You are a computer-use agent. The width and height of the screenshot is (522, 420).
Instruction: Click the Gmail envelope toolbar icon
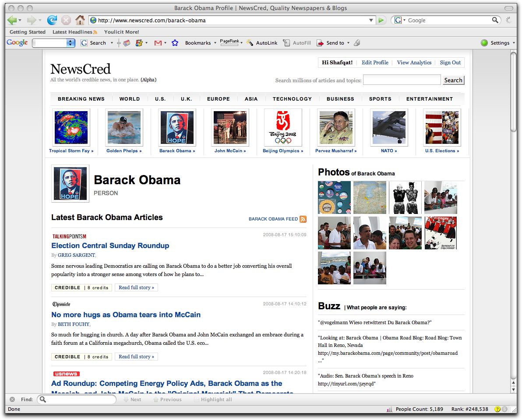(158, 43)
